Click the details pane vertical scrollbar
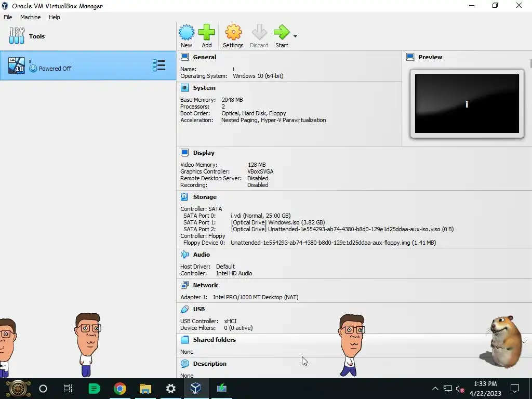 click(x=530, y=63)
